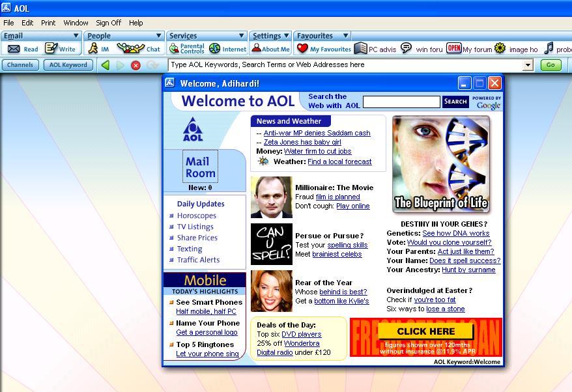Screen dimensions: 572x392
Task: Open TV Listings in Daily Updates
Action: [x=195, y=227]
